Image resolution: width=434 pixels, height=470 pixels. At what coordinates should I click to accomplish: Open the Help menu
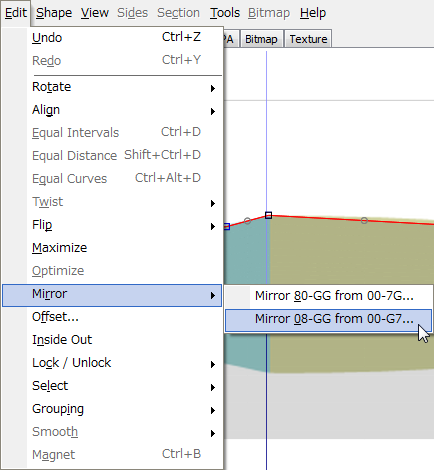[x=313, y=13]
